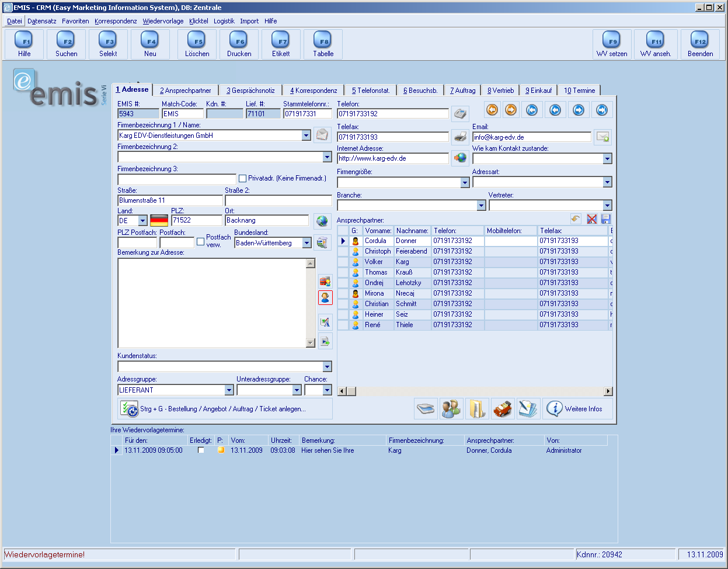Viewport: 728px width, 569px height.
Task: Toggle the Privatadr. (Keine Firmenadr.) checkbox
Action: tap(243, 178)
